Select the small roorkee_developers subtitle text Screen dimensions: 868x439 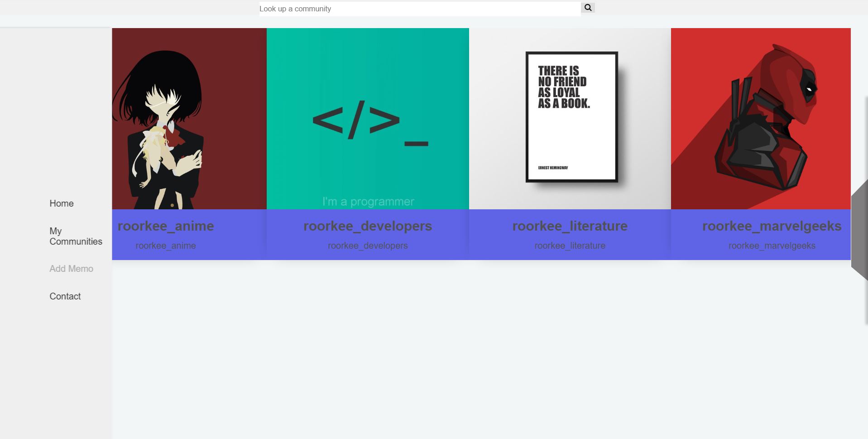(368, 246)
